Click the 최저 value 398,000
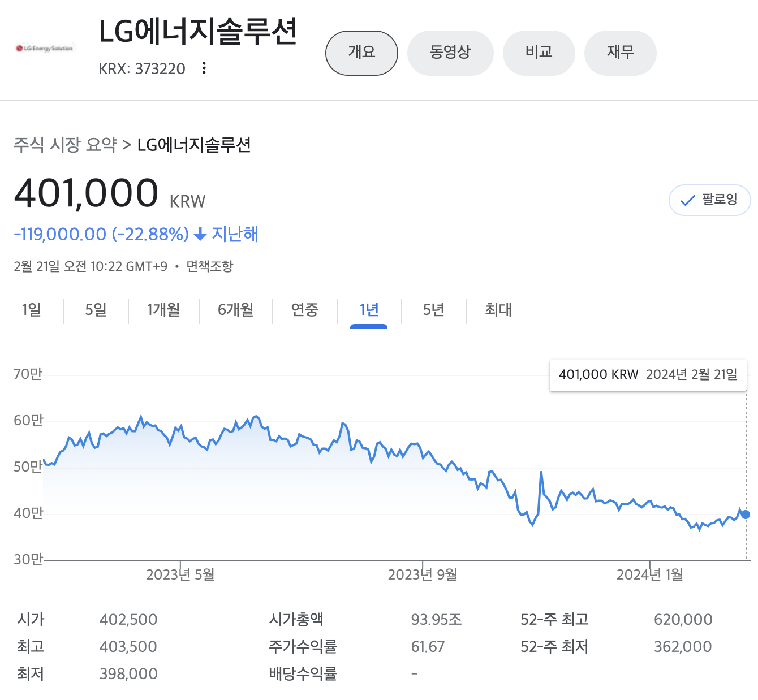 (128, 674)
